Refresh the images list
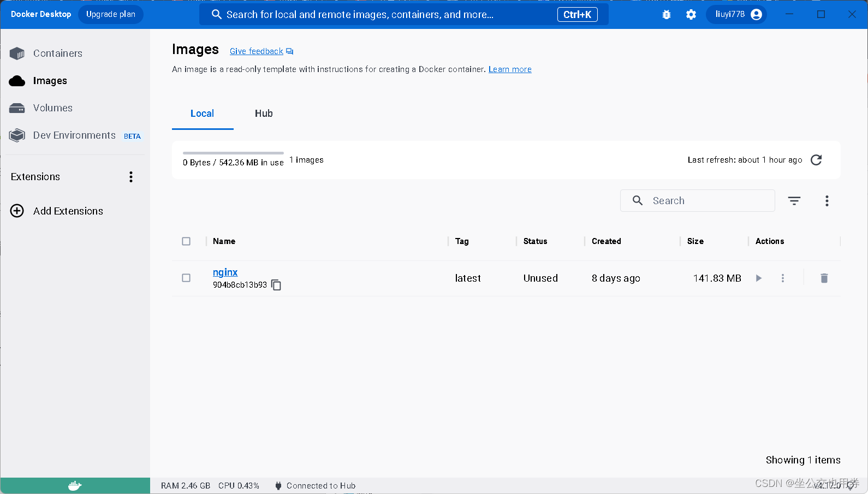 pyautogui.click(x=816, y=160)
